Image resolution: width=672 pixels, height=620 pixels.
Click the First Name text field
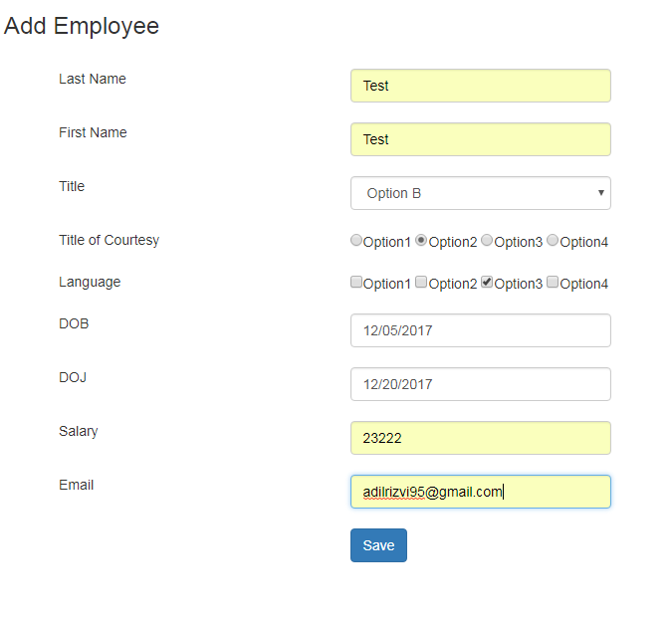click(x=481, y=139)
